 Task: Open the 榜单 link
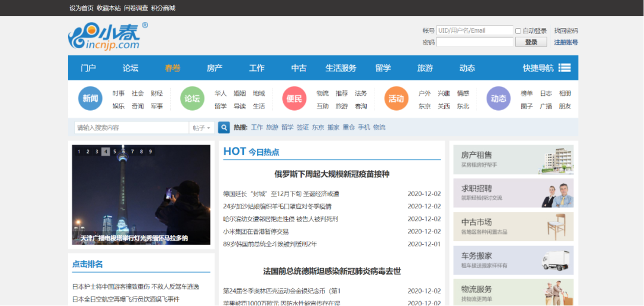coord(527,93)
